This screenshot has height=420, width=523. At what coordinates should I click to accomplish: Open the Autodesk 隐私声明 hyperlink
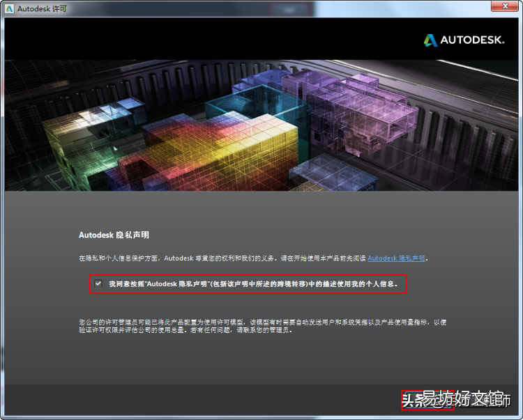pos(396,258)
